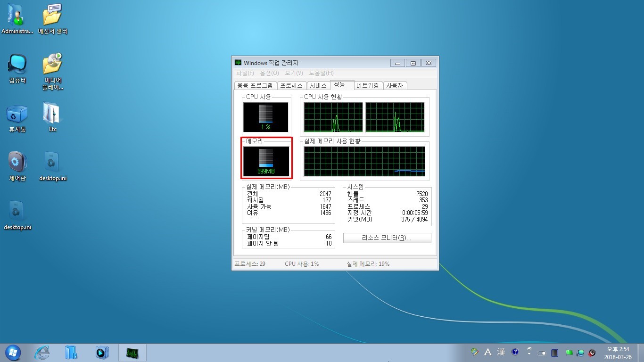Click the 페이지됨 value 66
Image resolution: width=644 pixels, height=362 pixels.
[329, 237]
